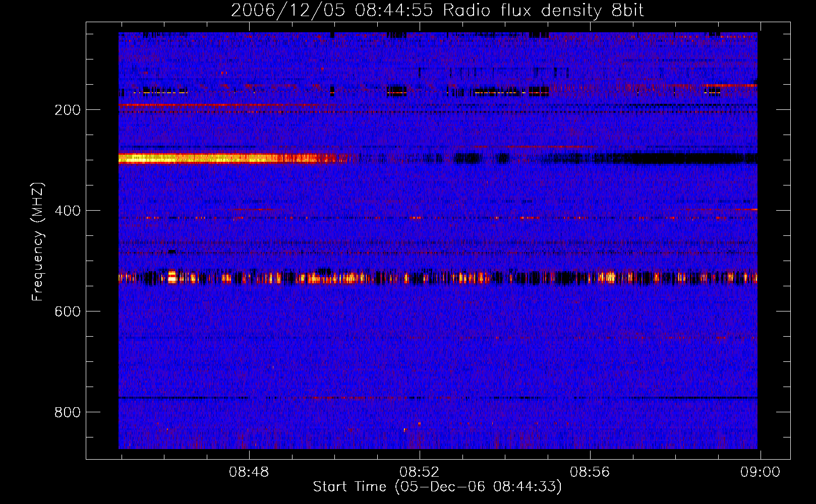Click the 'Start Time (05-Dec-06 08:44:33)' axis label
This screenshot has height=504, width=816.
click(437, 487)
